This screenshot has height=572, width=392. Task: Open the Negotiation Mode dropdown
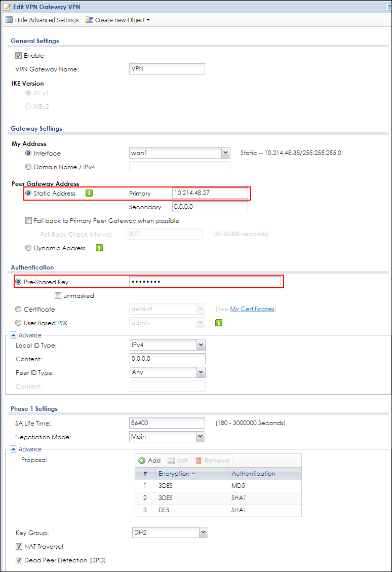201,437
